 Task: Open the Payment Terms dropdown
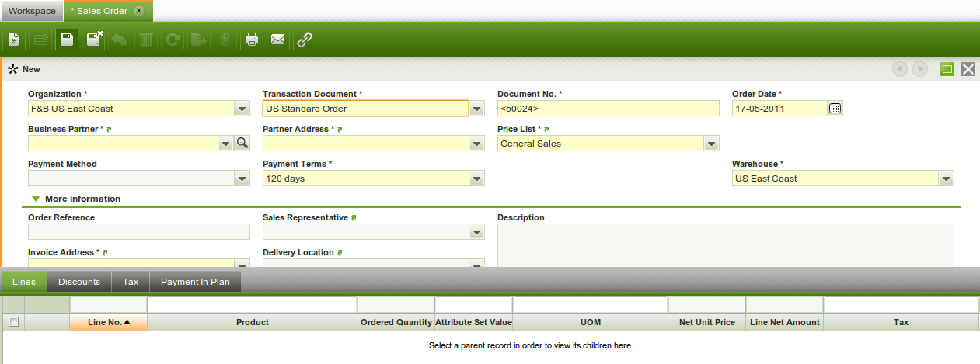click(x=476, y=179)
